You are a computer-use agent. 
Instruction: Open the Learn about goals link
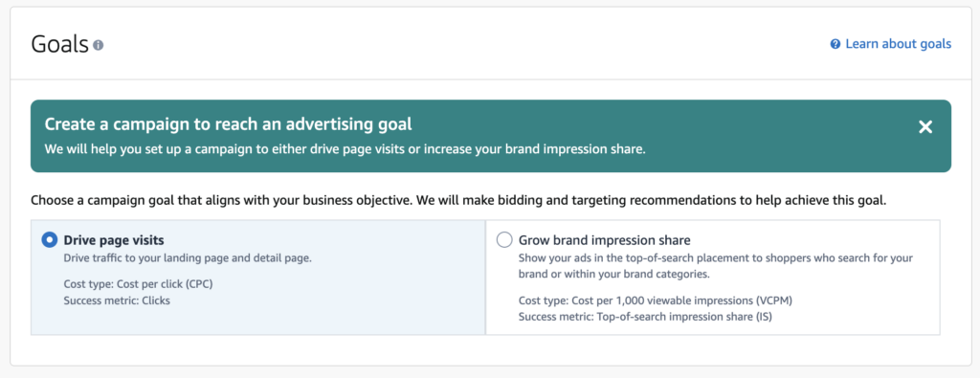pos(898,44)
